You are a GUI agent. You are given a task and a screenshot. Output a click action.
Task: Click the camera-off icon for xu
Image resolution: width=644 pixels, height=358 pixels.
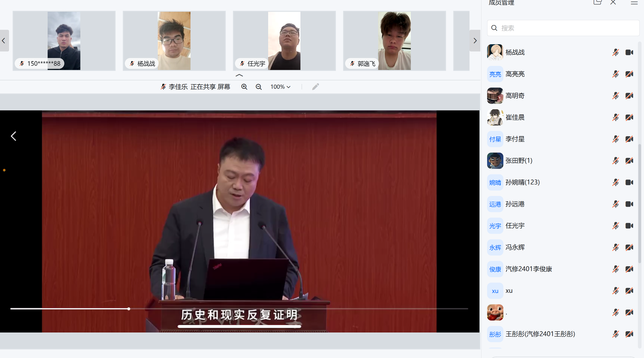point(629,291)
